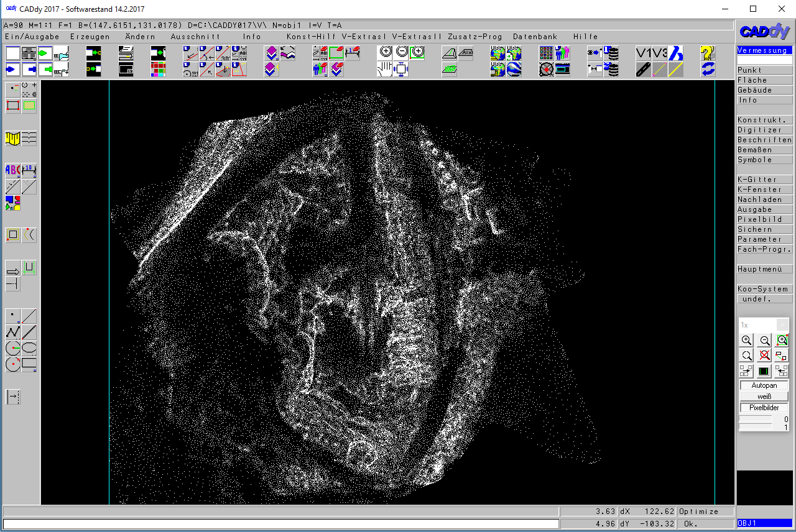796x532 pixels.
Task: Click the command input field at bottom
Action: pyautogui.click(x=280, y=524)
